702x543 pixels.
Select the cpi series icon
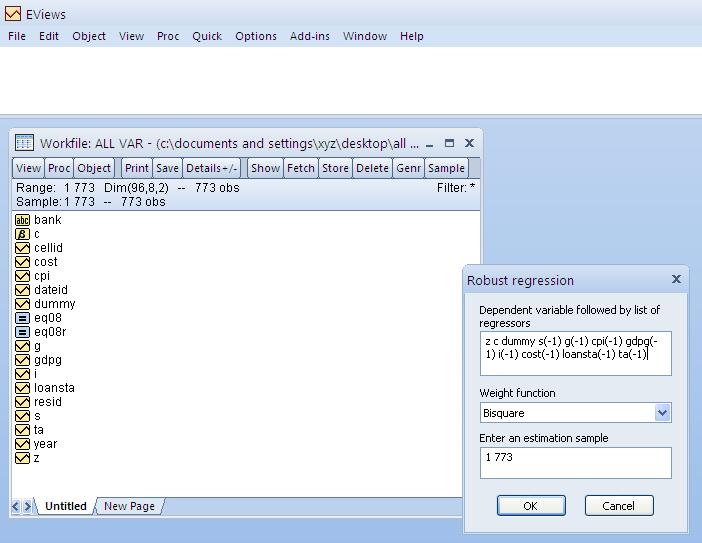tap(22, 276)
